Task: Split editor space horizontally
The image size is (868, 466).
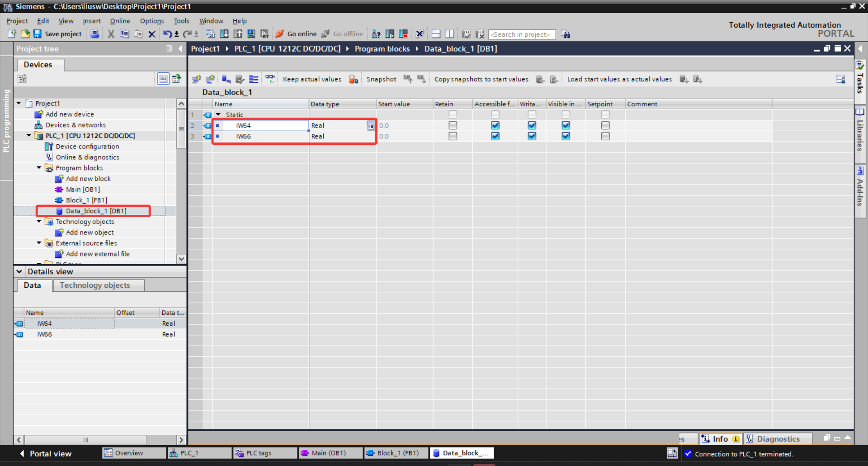Action: point(436,34)
